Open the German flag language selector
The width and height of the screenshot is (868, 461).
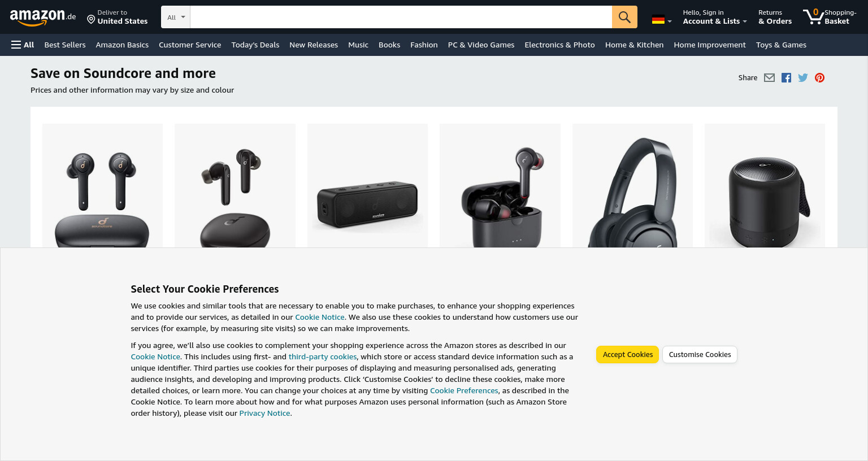tap(662, 20)
